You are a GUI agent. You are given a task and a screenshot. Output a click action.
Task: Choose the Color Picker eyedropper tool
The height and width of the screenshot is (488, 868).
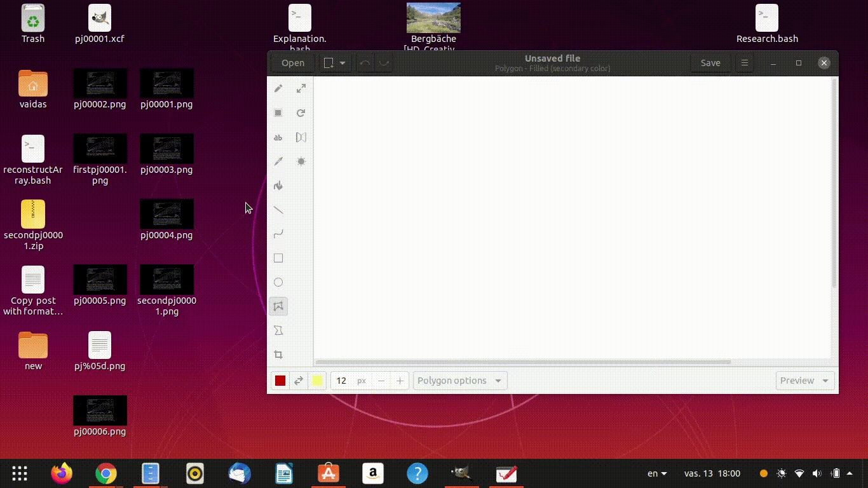click(x=278, y=161)
